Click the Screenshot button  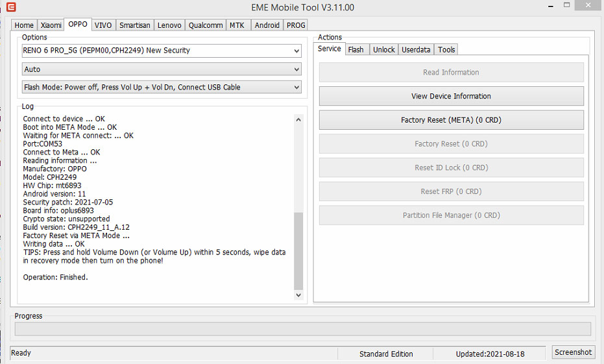(574, 352)
